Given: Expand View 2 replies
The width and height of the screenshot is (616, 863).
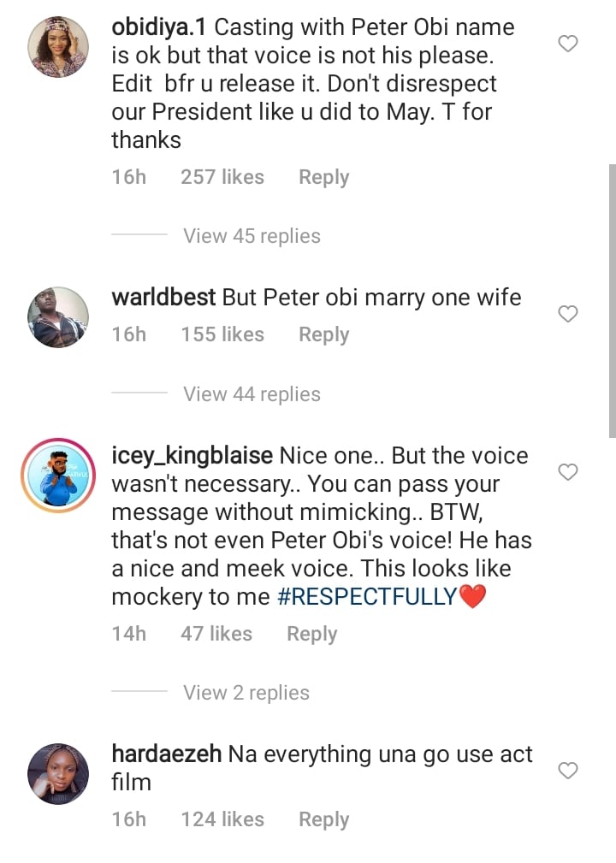Looking at the screenshot, I should click(x=246, y=693).
